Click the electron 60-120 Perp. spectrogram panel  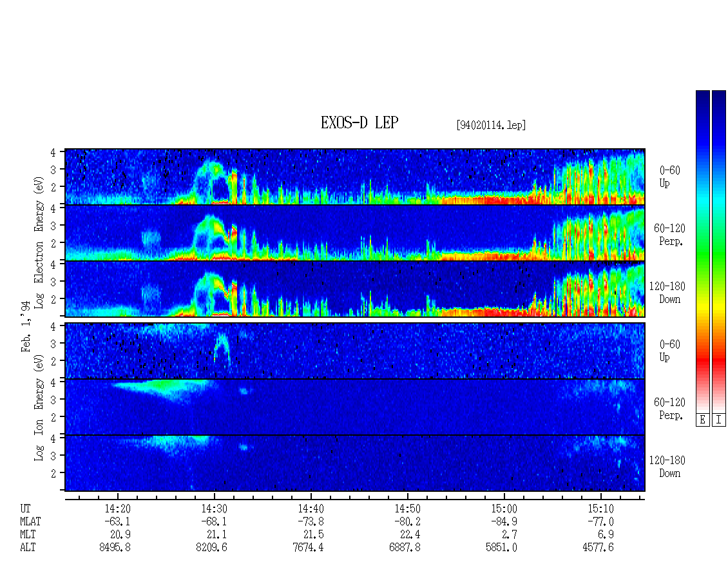[x=355, y=233]
